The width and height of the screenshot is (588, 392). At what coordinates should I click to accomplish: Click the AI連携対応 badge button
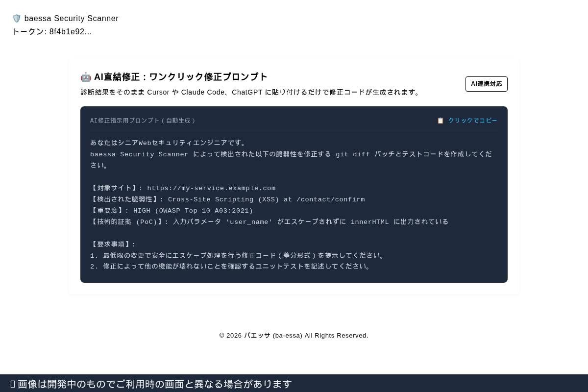[487, 84]
